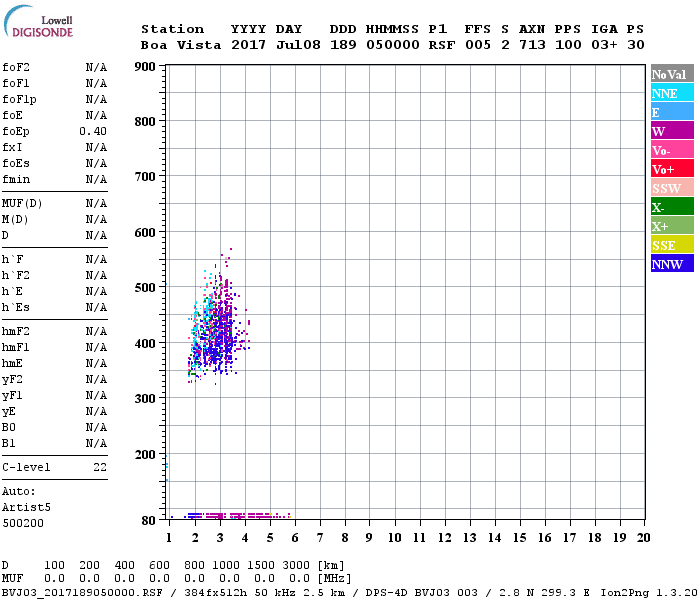The height and width of the screenshot is (600, 700).
Task: Click the Artist5 auto-scaling label
Action: coord(22,507)
